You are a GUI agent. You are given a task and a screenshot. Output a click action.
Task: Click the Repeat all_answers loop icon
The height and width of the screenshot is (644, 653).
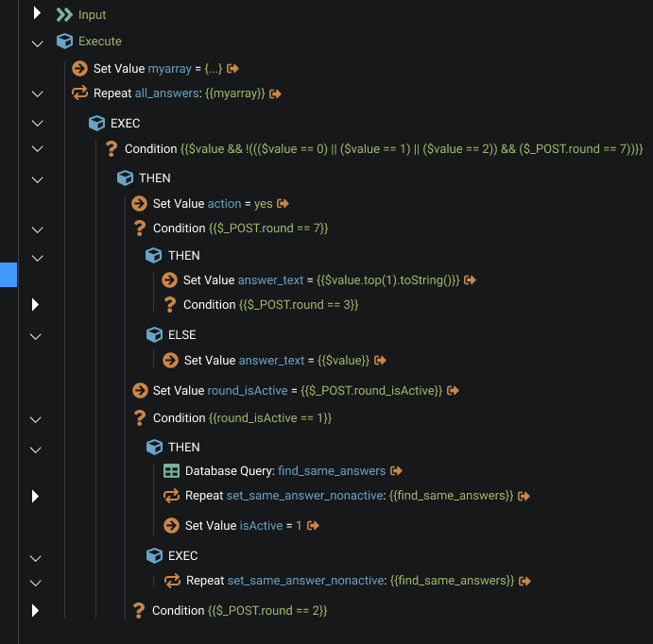[x=79, y=93]
